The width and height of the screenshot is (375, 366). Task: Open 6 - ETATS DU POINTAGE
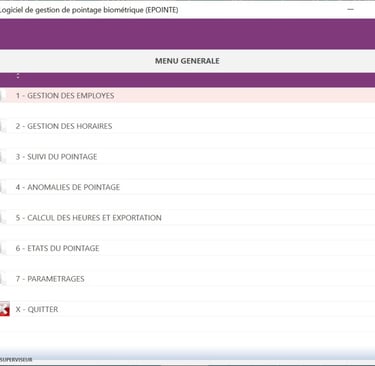coord(57,248)
